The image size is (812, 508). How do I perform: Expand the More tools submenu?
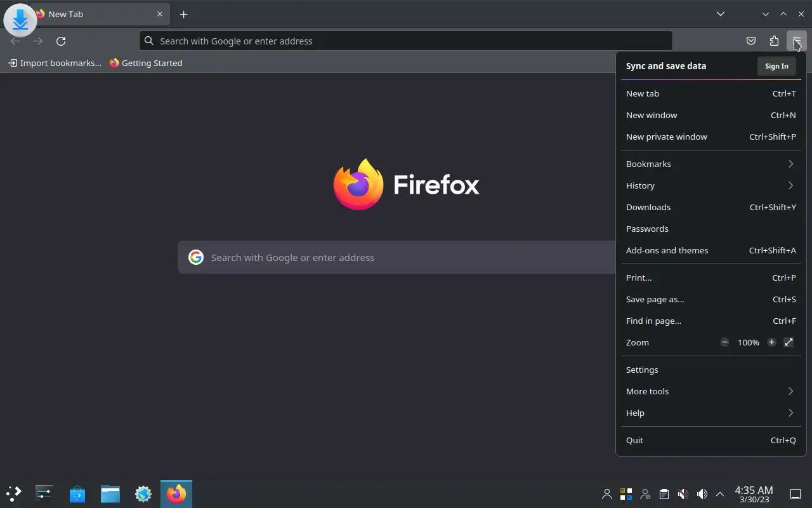tap(710, 391)
